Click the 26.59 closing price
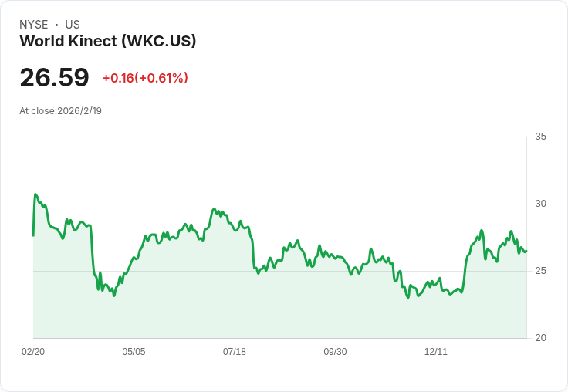Viewport: 568px width, 392px height. coord(54,78)
